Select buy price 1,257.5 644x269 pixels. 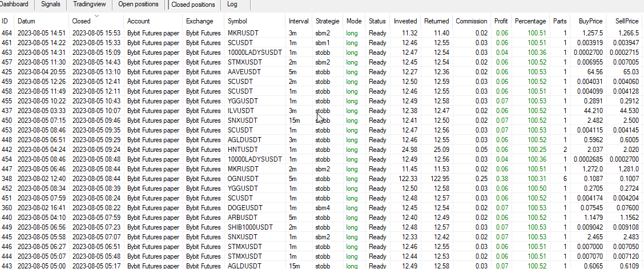593,33
